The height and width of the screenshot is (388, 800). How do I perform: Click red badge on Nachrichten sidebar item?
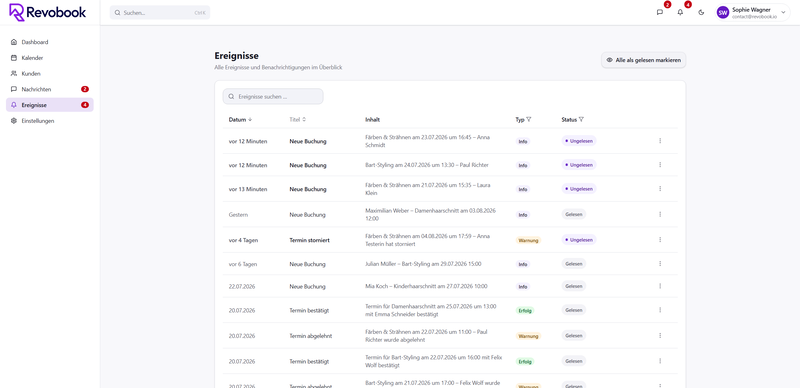(85, 89)
